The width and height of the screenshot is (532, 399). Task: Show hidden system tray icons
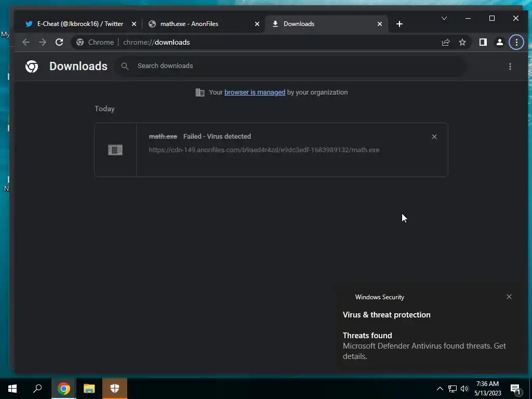[x=440, y=389]
